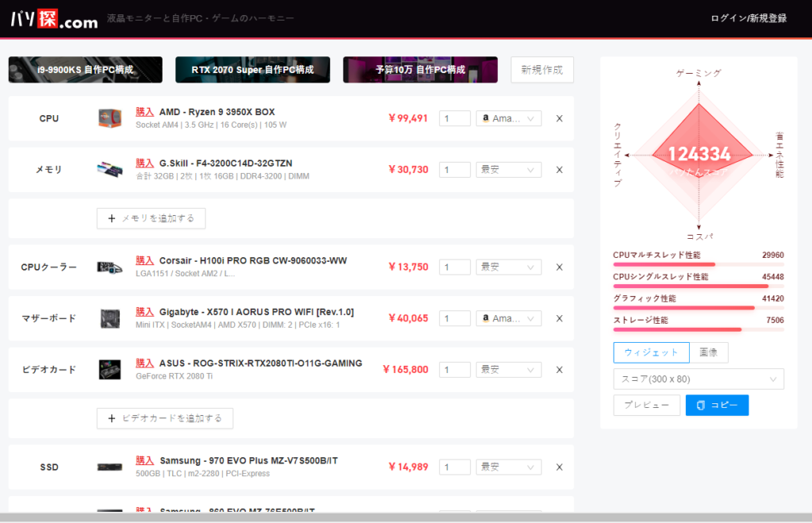This screenshot has height=523, width=812.
Task: Click the 124334 score radar chart
Action: [x=699, y=155]
